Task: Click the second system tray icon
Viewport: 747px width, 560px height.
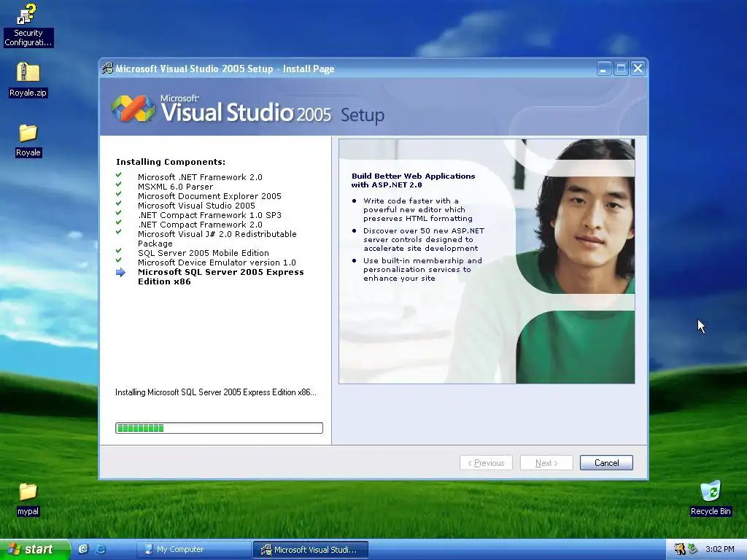Action: pos(693,549)
